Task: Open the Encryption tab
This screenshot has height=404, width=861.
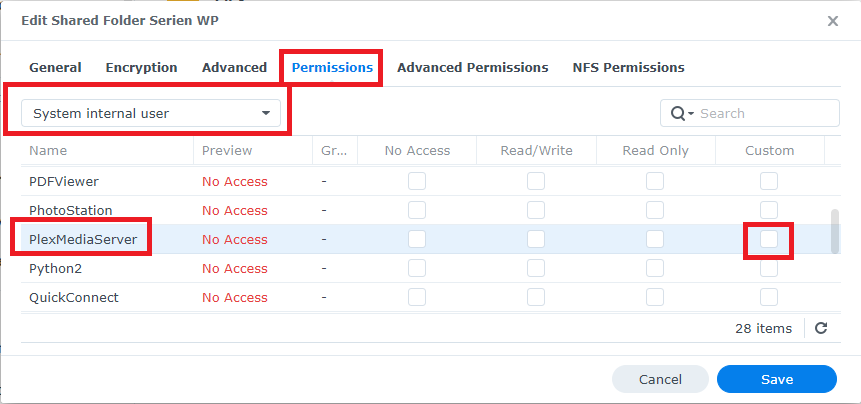Action: point(141,68)
